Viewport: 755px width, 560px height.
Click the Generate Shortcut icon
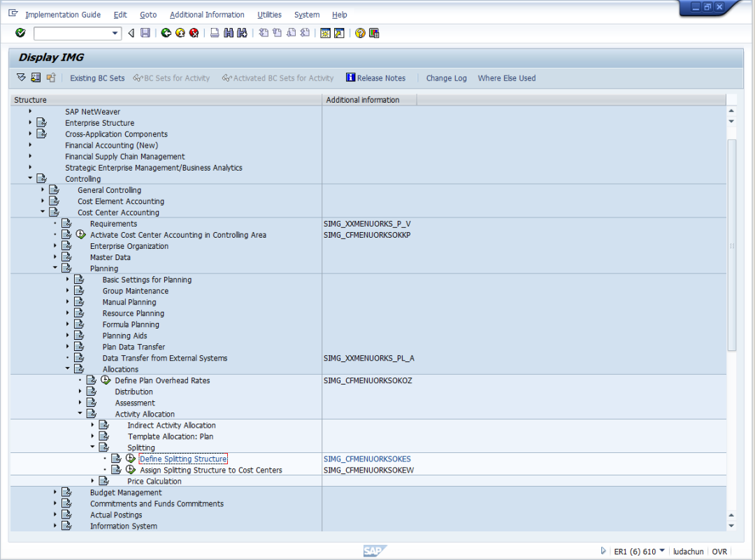tap(340, 33)
